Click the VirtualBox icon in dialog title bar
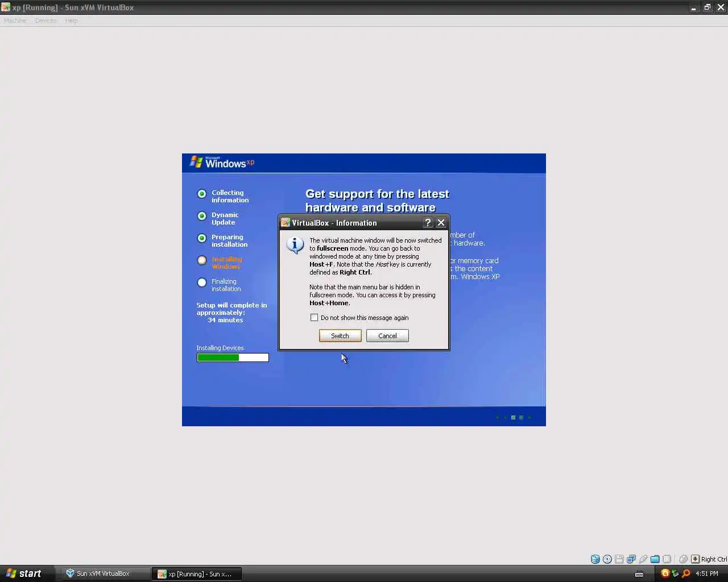The height and width of the screenshot is (582, 728). click(286, 223)
